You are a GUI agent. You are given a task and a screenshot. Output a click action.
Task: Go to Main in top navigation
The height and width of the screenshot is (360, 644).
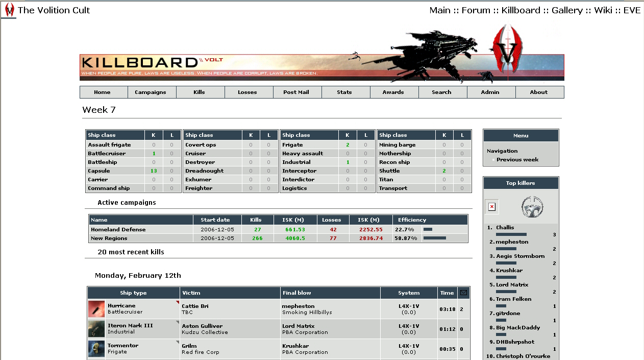(440, 10)
